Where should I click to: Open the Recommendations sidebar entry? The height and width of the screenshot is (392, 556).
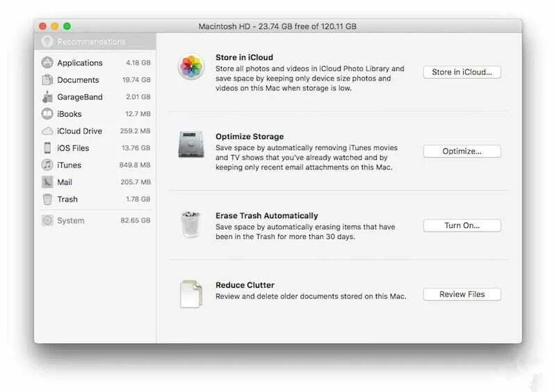[95, 42]
